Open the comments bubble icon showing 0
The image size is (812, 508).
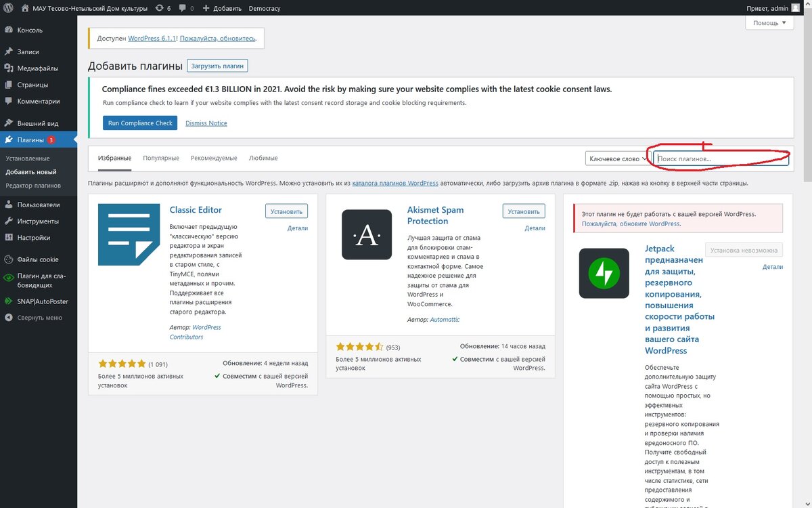point(187,8)
